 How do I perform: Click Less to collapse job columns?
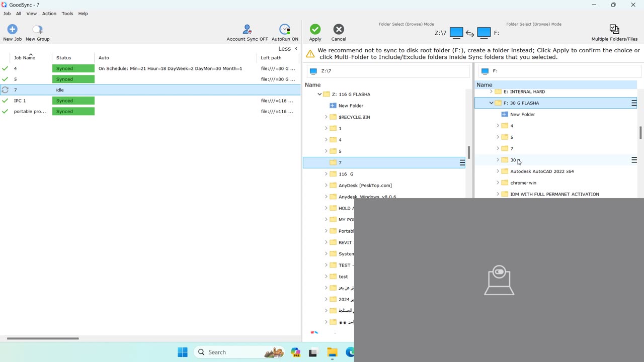tap(288, 49)
